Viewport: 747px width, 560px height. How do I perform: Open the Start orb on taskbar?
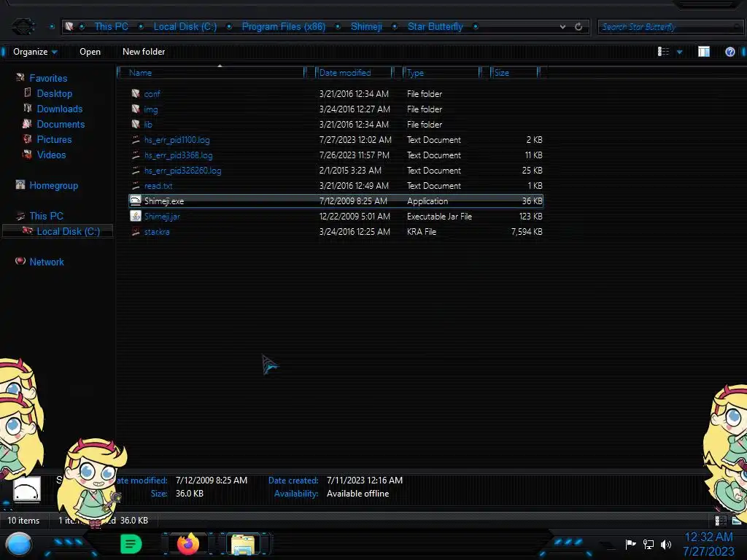tap(19, 545)
